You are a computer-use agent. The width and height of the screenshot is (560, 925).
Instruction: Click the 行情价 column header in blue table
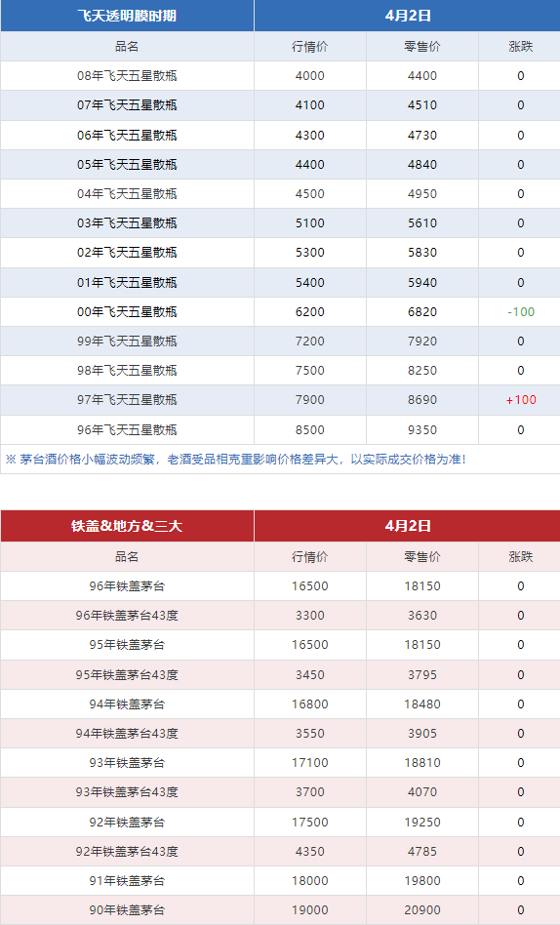310,47
